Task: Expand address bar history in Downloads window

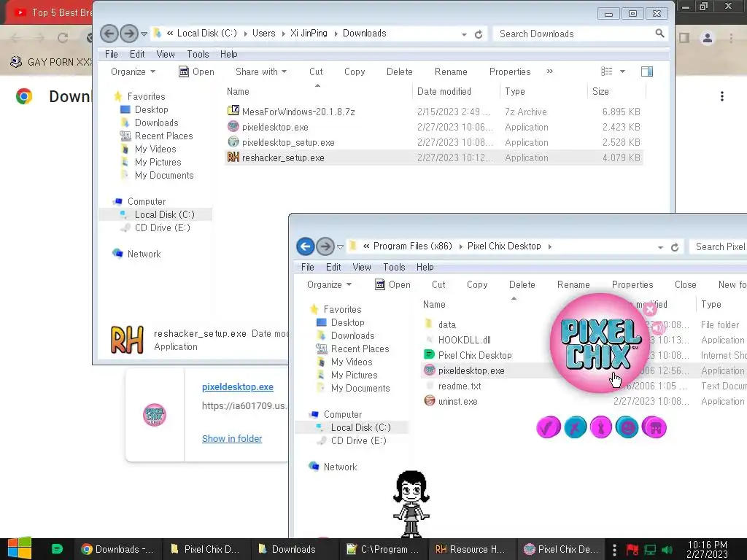Action: pyautogui.click(x=464, y=34)
